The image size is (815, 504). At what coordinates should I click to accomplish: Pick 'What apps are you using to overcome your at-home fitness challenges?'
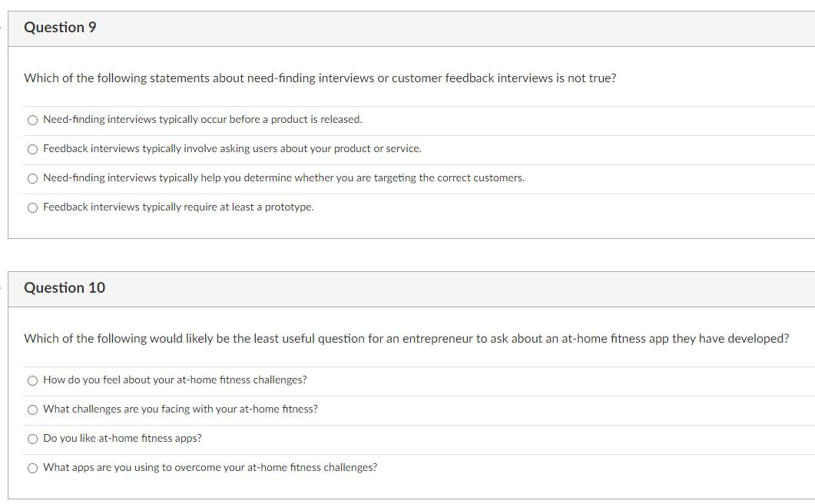tap(32, 467)
